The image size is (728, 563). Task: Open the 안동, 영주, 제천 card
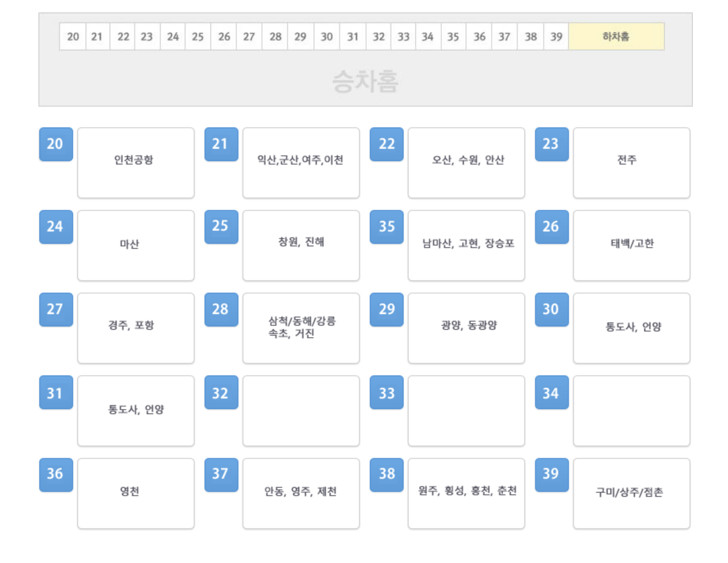(301, 493)
